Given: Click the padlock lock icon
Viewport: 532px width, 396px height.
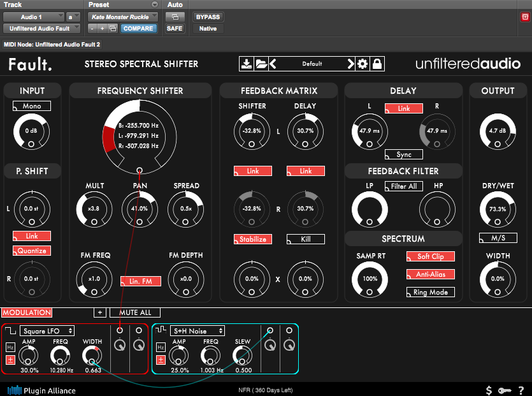Looking at the screenshot, I should [377, 64].
